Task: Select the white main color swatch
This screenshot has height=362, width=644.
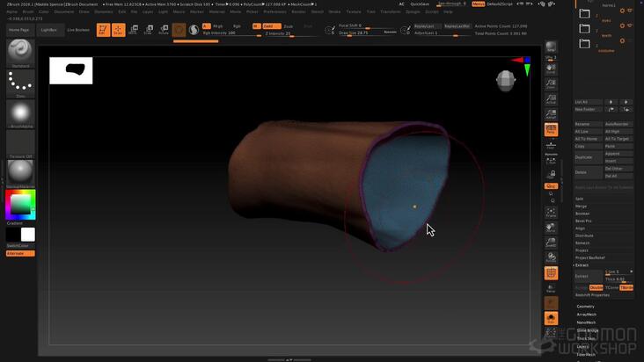Action: (28, 235)
